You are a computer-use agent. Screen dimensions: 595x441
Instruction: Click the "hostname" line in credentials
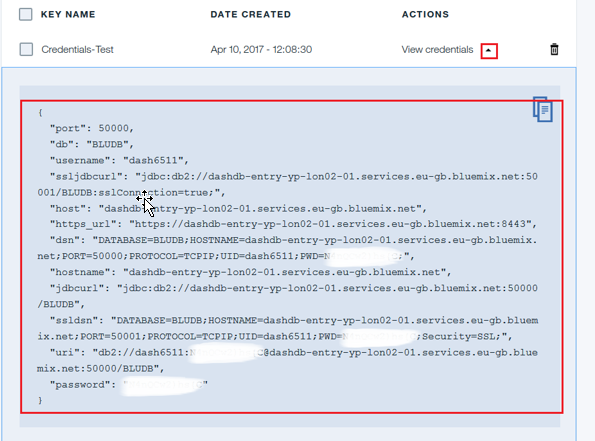click(x=250, y=272)
